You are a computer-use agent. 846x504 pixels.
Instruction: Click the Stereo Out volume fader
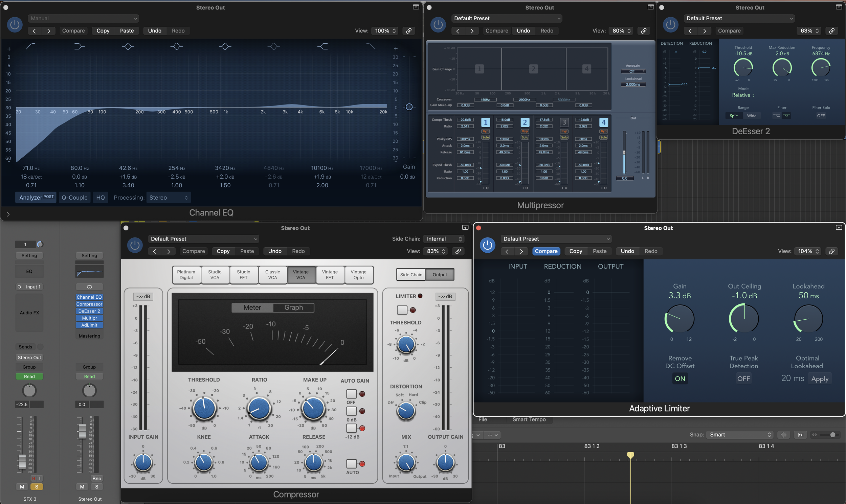click(x=82, y=431)
